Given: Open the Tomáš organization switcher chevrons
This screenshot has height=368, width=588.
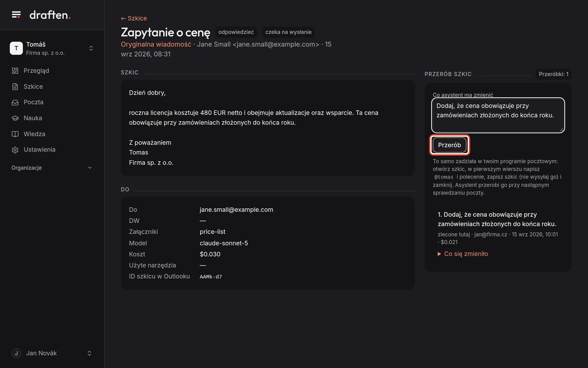Looking at the screenshot, I should pos(91,48).
